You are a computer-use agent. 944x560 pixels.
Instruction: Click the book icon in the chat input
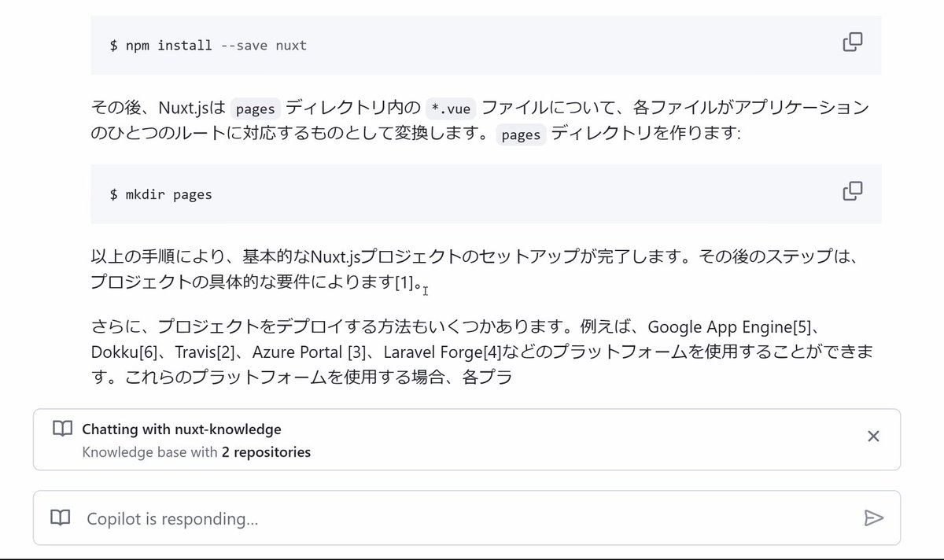pyautogui.click(x=61, y=518)
